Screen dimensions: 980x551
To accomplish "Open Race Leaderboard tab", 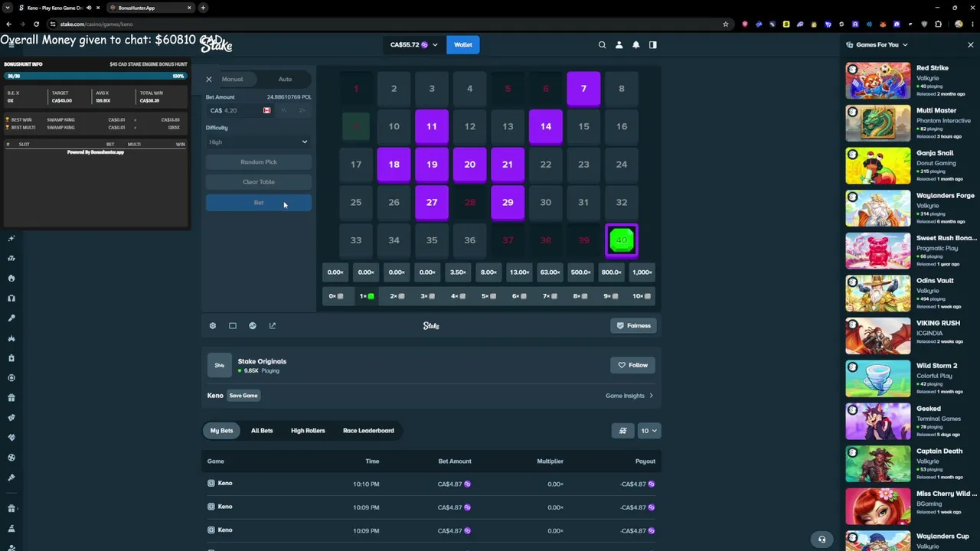I will click(368, 430).
